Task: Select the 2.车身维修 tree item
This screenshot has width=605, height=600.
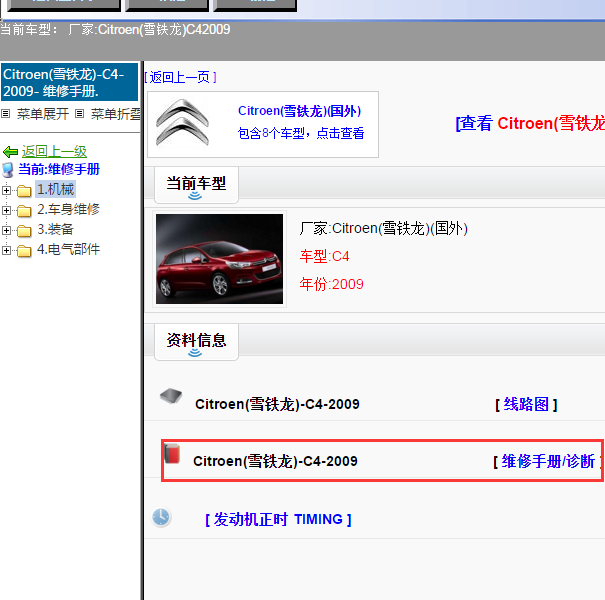Action: point(68,209)
